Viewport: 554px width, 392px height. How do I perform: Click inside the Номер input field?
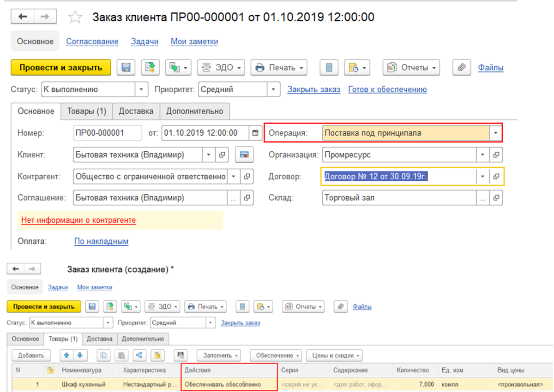[108, 133]
